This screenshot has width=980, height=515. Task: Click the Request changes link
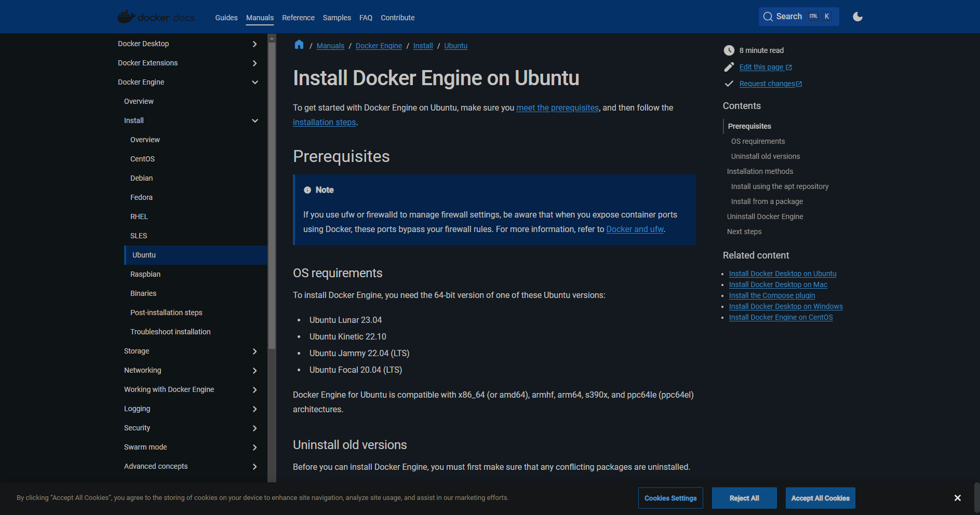tap(771, 84)
